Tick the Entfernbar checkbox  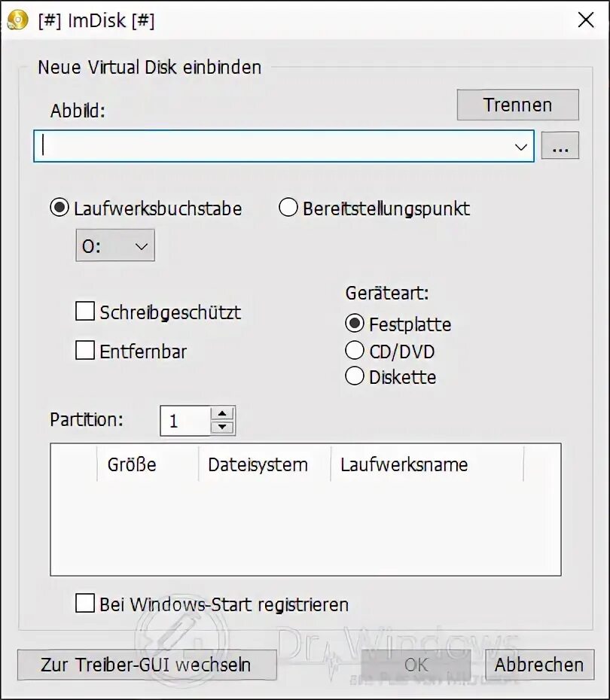pyautogui.click(x=85, y=351)
